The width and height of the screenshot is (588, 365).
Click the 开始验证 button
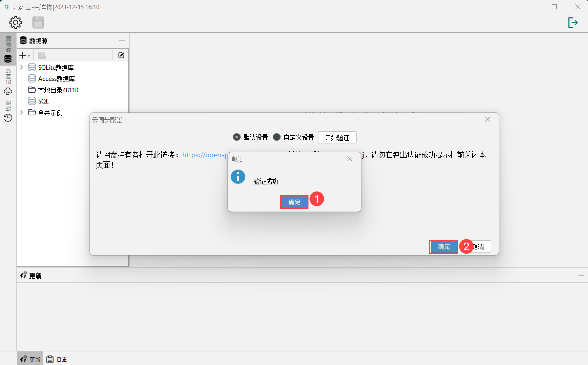coord(337,138)
